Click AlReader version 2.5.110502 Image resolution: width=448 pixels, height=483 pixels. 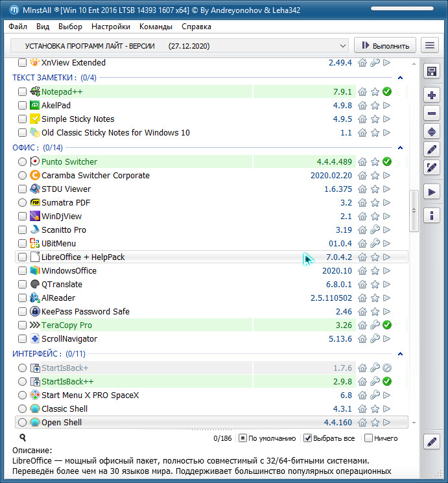331,298
